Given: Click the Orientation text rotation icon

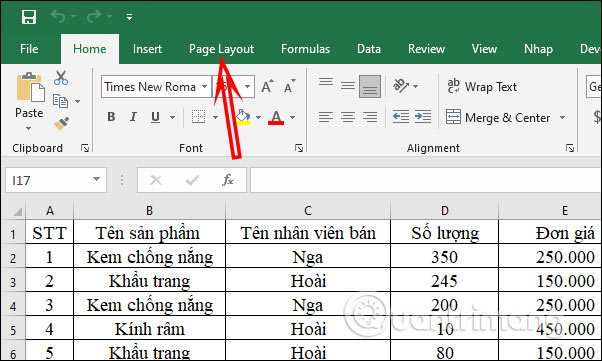Looking at the screenshot, I should (401, 86).
